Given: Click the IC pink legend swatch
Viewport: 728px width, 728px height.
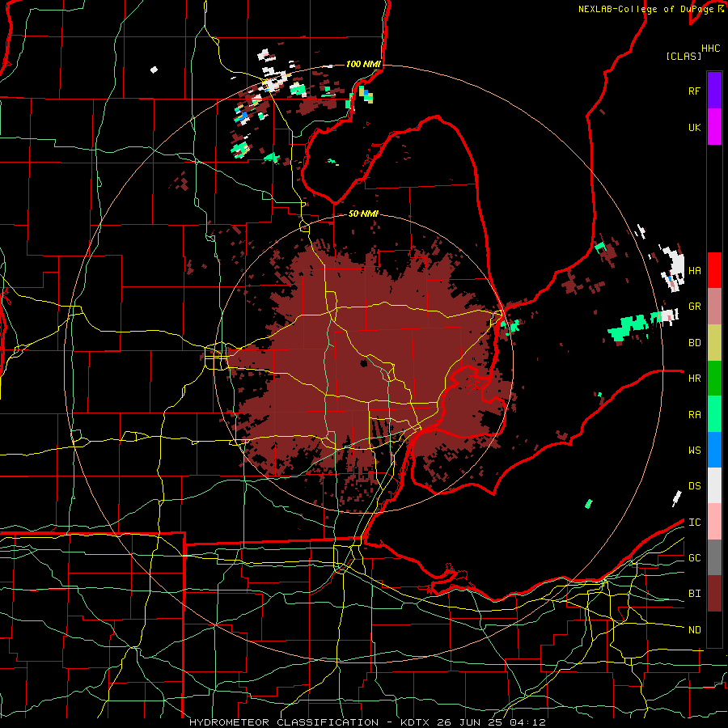Looking at the screenshot, I should (714, 522).
